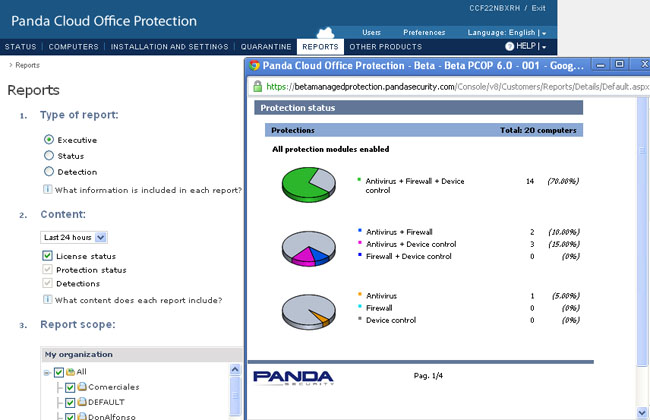Open the Help dropdown arrow
Image resolution: width=650 pixels, height=420 pixels.
pos(544,47)
